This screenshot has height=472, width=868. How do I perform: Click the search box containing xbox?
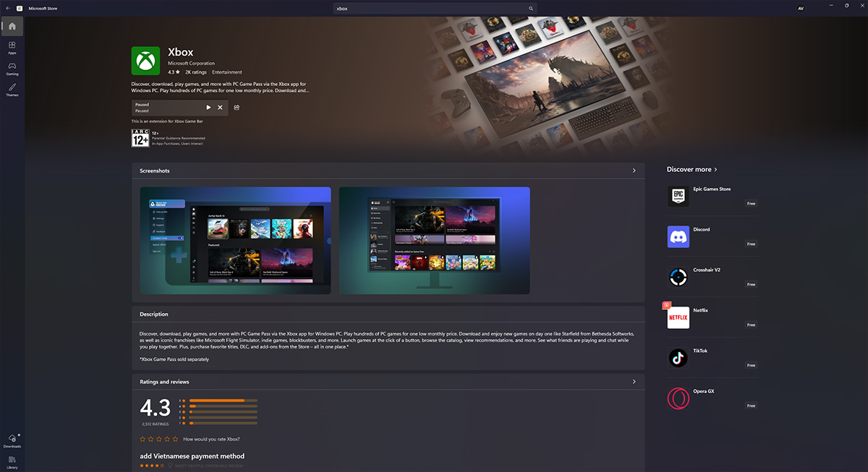(435, 9)
